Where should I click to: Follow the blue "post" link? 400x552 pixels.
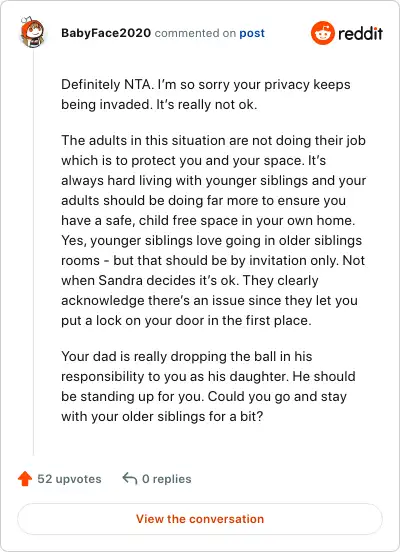coord(252,33)
